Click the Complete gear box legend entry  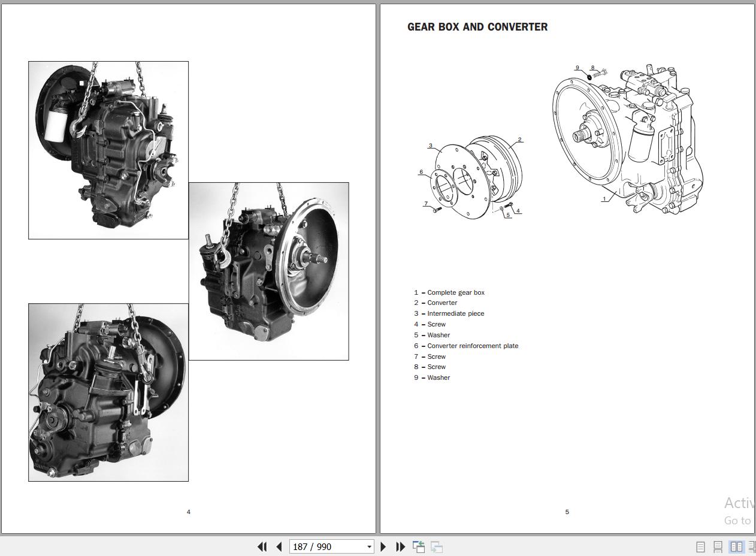[455, 292]
